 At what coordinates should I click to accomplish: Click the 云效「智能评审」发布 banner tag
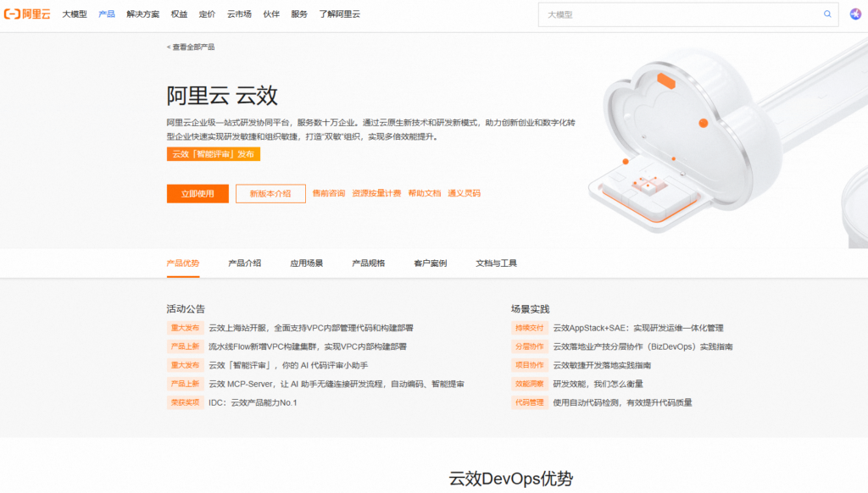pyautogui.click(x=213, y=154)
